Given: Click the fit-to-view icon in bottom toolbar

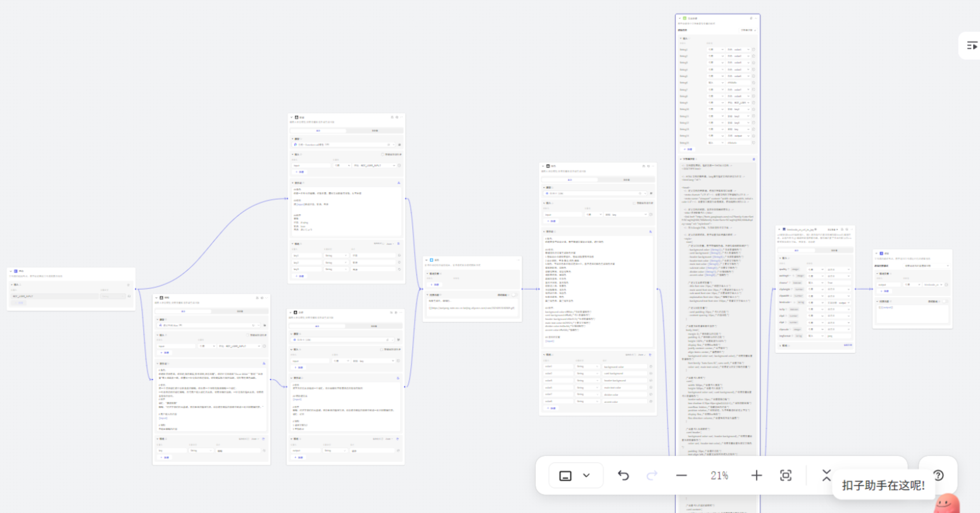Looking at the screenshot, I should pyautogui.click(x=786, y=476).
